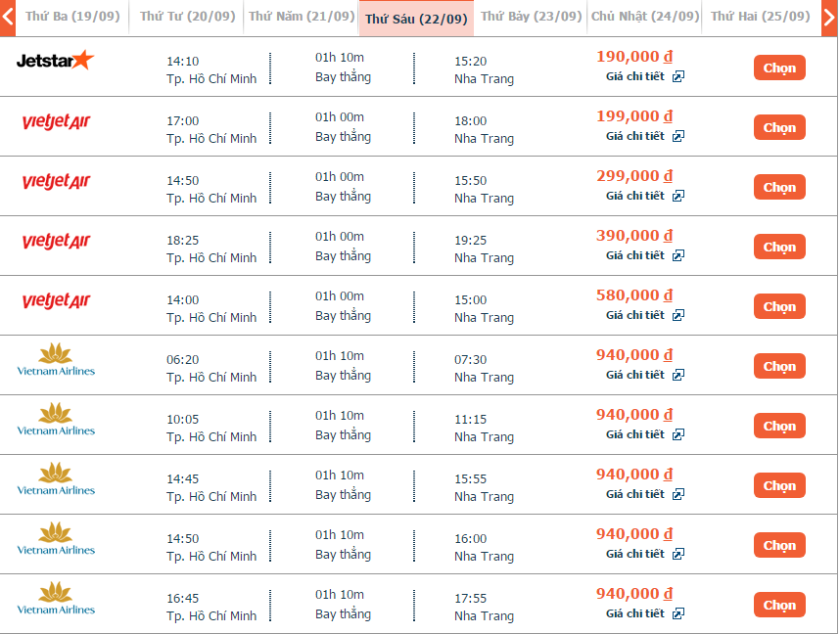840x634 pixels.
Task: Select Chọn for Vietnam Airlines 14:45 flight
Action: pyautogui.click(x=779, y=485)
